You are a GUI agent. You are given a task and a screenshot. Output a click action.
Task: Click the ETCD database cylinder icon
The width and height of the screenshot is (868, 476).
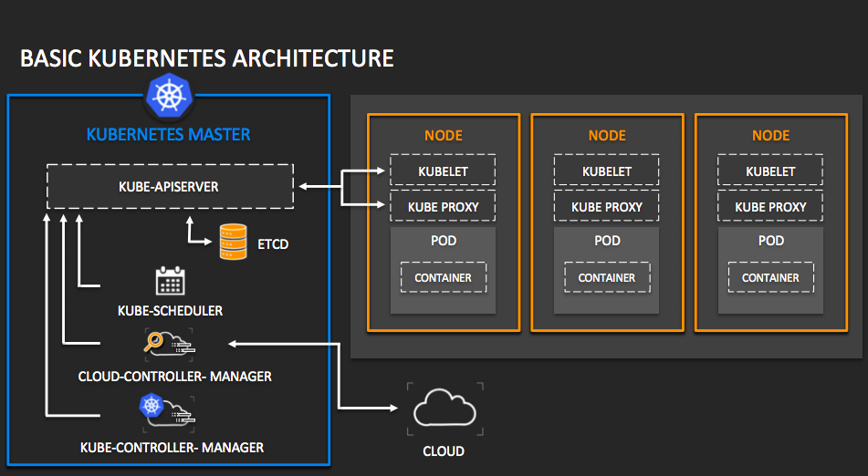234,242
